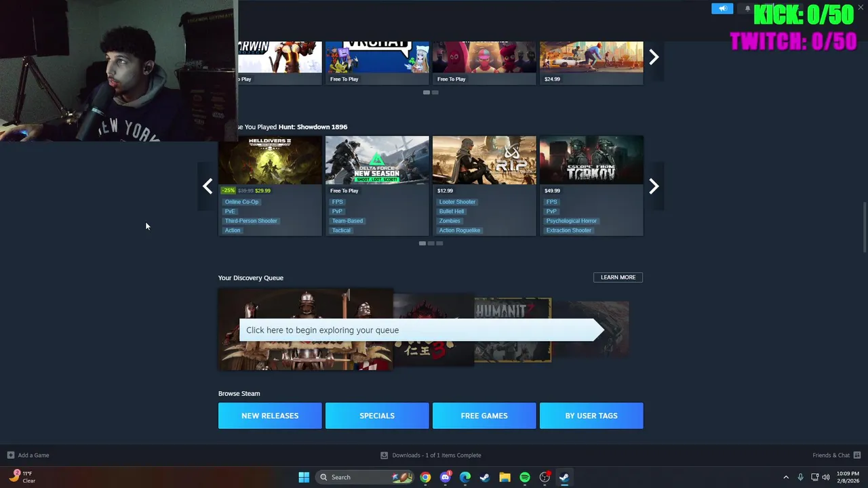Go to next Hunt: Showdown recommendations
Image resolution: width=868 pixels, height=488 pixels.
[654, 186]
